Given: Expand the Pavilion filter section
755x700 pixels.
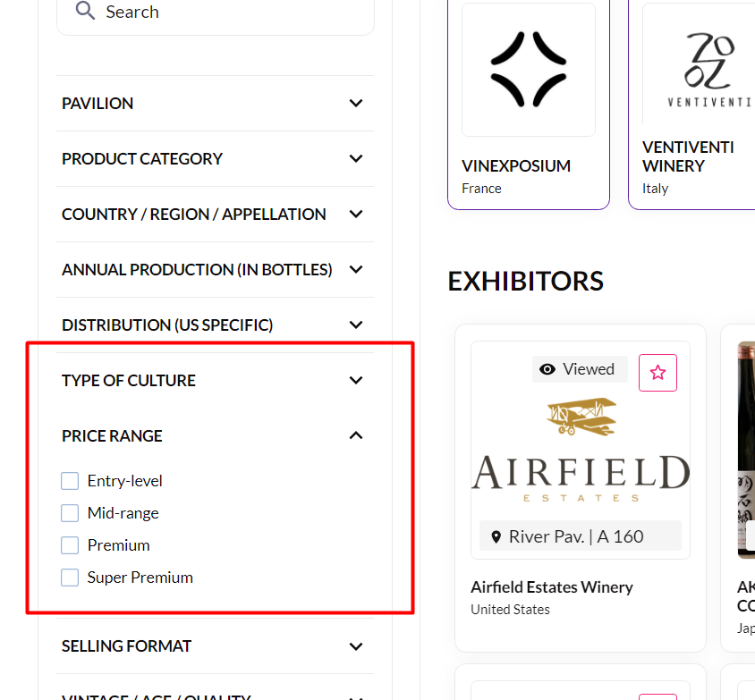Looking at the screenshot, I should pyautogui.click(x=356, y=104).
